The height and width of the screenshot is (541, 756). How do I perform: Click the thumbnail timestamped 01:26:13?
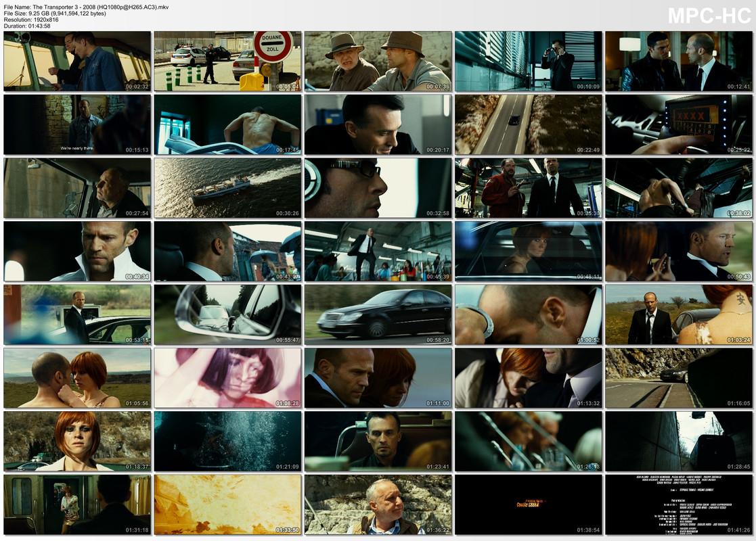click(529, 442)
